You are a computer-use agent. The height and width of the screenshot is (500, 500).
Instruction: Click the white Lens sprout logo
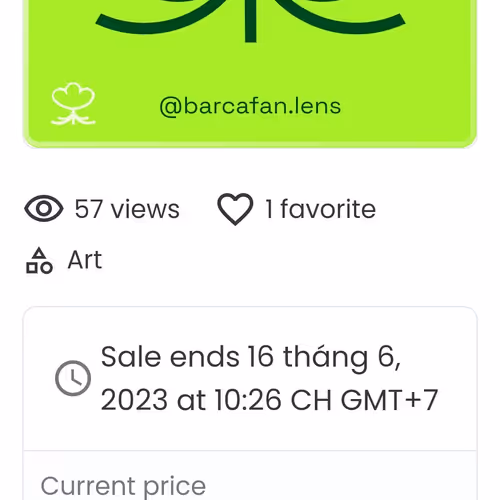(74, 104)
